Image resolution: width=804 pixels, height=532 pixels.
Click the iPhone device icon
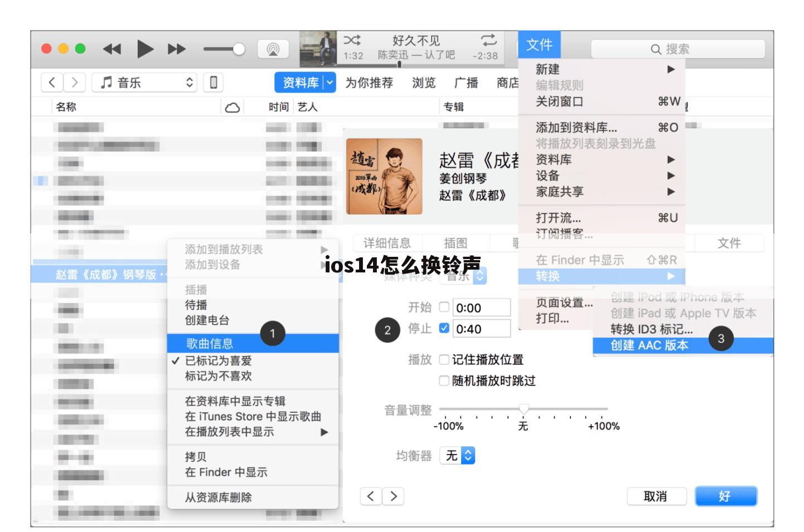point(214,82)
